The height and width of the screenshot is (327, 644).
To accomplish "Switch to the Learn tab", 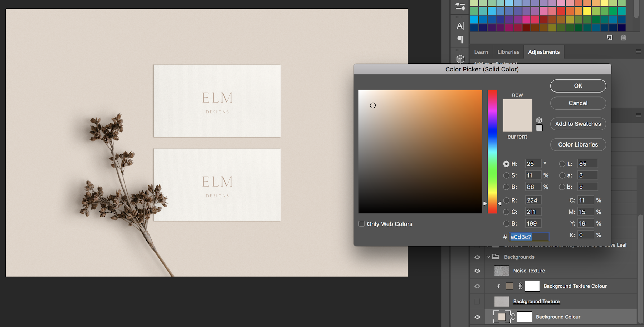I will pos(481,52).
